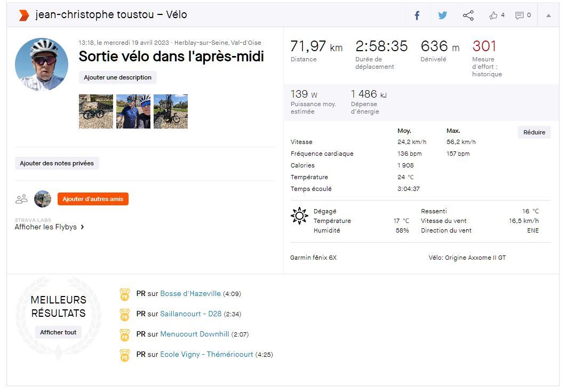Share activity on Twitter
This screenshot has height=392, width=567.
(x=443, y=15)
